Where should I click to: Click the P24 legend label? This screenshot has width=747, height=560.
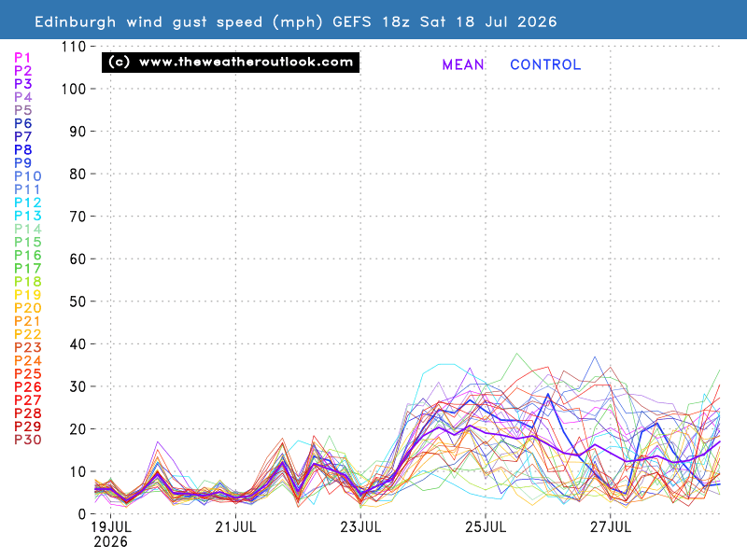tap(28, 361)
